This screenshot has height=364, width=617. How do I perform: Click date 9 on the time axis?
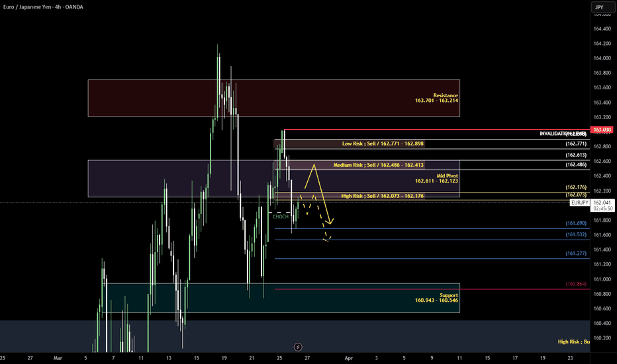point(432,358)
